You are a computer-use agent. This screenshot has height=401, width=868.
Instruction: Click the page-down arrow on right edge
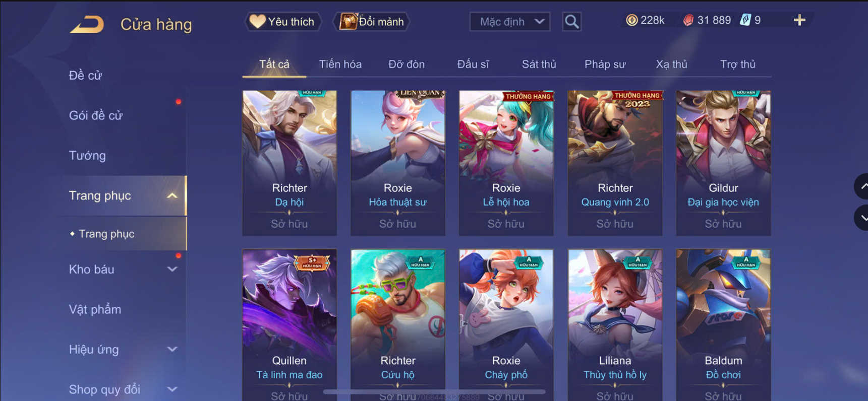(x=861, y=218)
